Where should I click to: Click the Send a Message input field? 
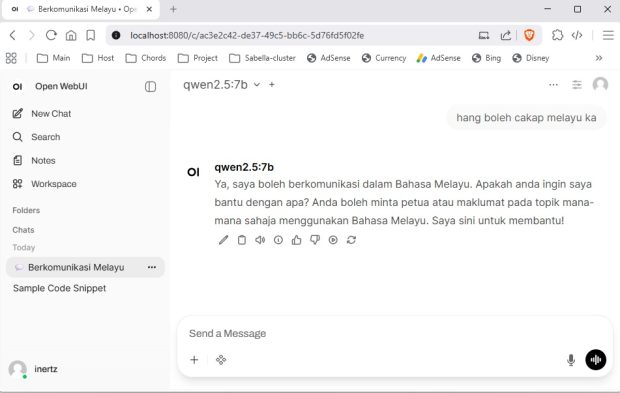point(395,334)
